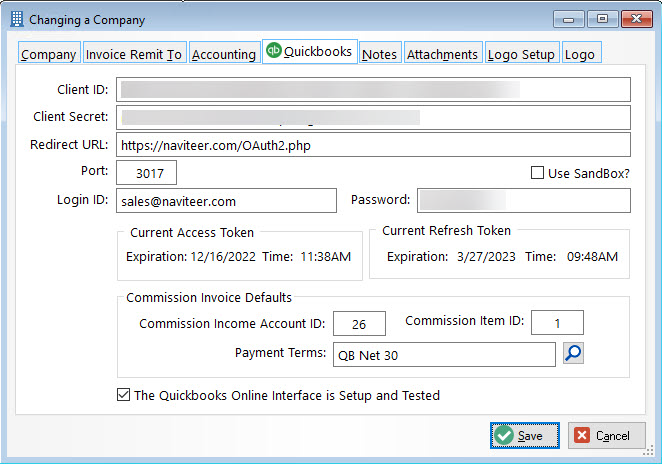Focus the Client ID field
The image size is (662, 464).
[x=373, y=89]
